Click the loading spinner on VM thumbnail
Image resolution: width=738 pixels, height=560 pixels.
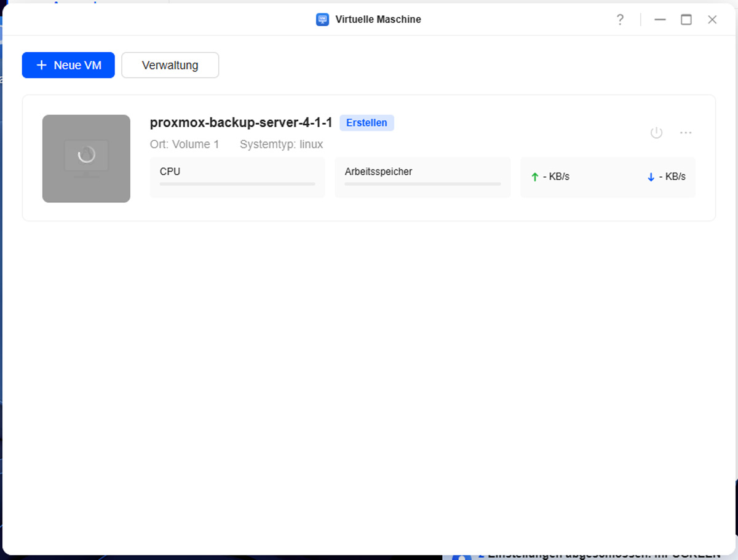(86, 155)
